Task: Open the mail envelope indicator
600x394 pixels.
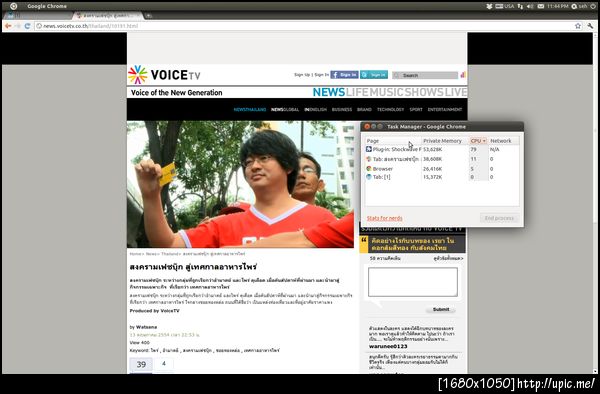Action: pos(541,6)
